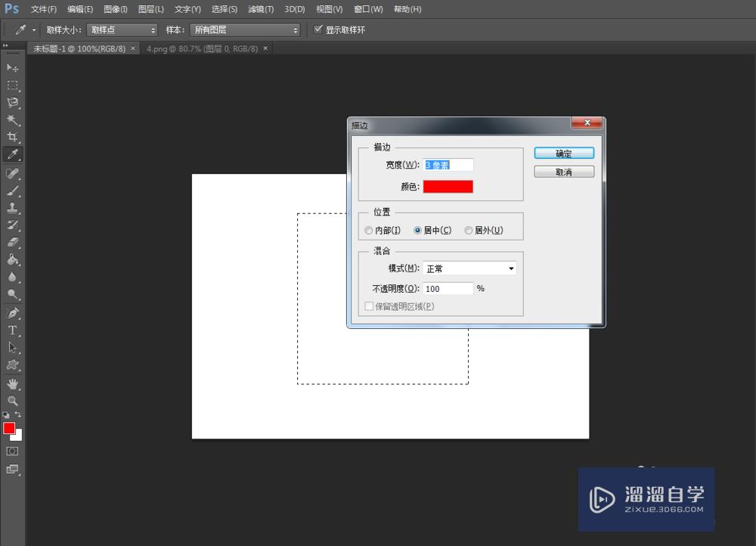Select 内部(I) position radio button
This screenshot has width=756, height=546.
click(369, 231)
